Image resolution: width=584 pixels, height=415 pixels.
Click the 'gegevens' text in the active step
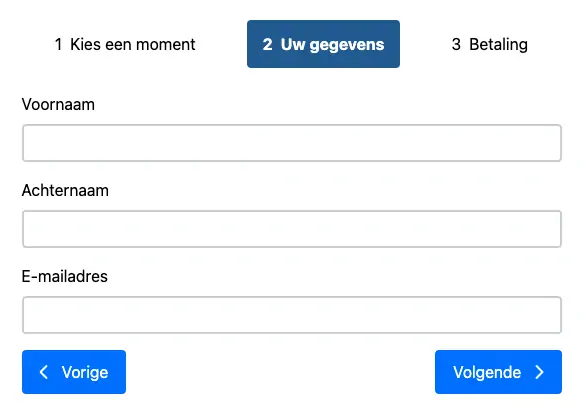coord(347,45)
